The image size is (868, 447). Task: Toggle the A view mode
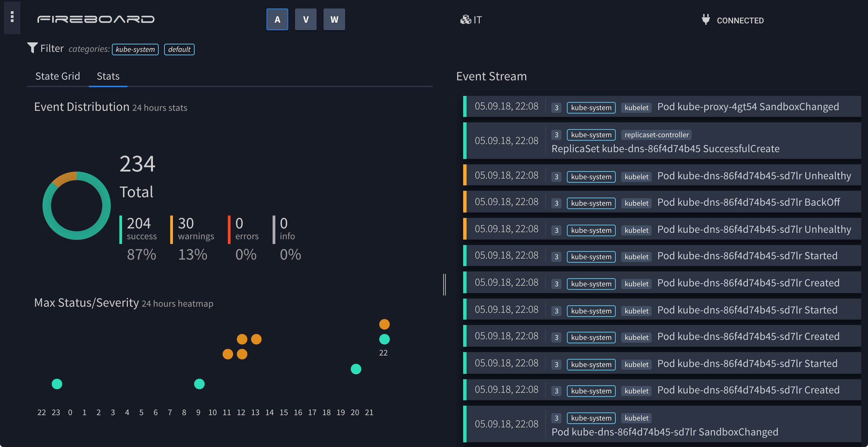[277, 19]
